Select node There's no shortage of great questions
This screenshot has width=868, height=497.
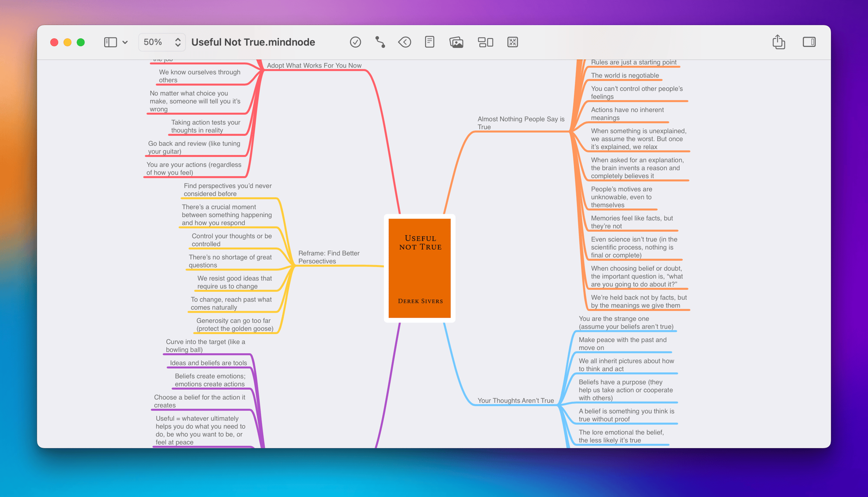tap(230, 261)
